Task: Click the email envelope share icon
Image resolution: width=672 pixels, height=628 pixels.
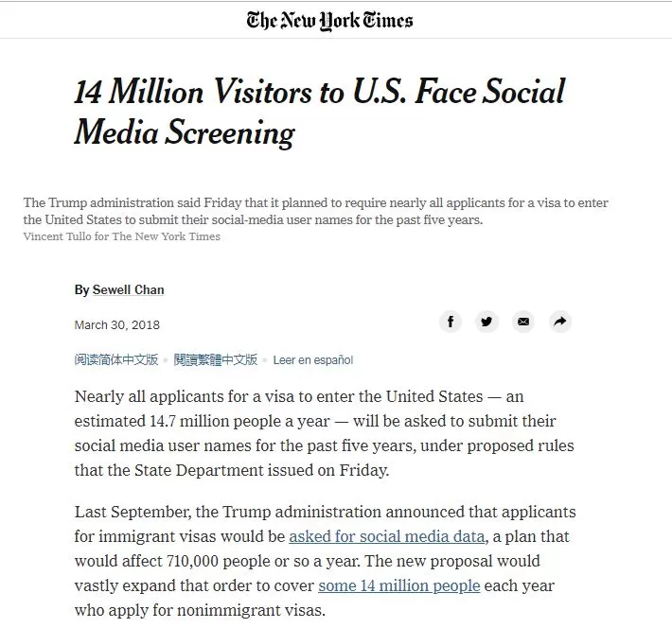Action: coord(523,322)
